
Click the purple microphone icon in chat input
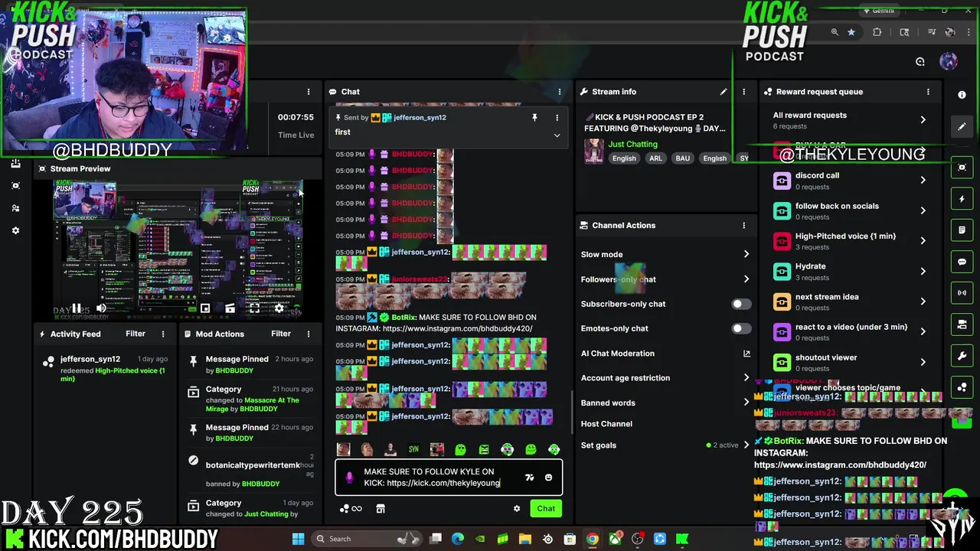click(x=349, y=478)
